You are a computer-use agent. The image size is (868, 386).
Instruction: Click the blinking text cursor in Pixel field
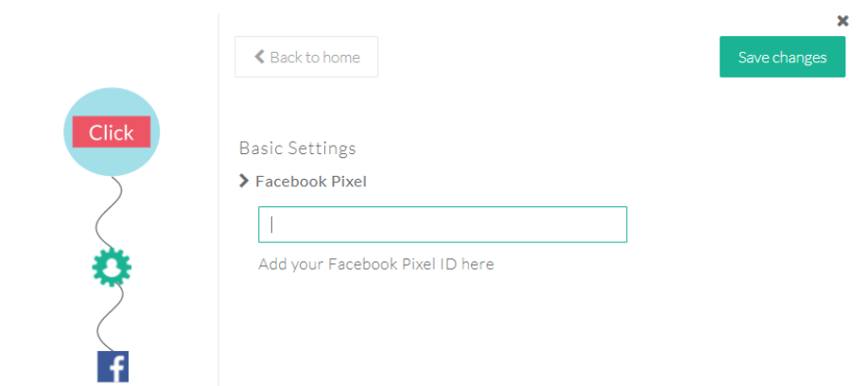[x=271, y=224]
